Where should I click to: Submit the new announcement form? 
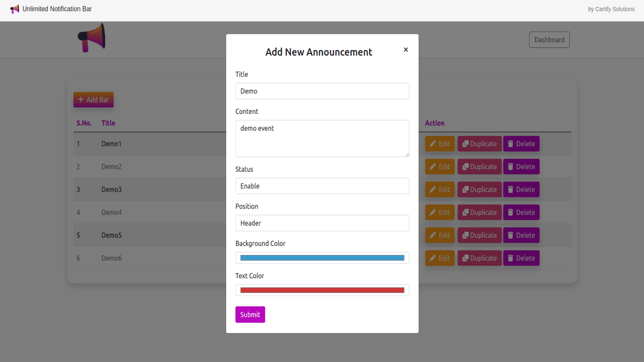click(x=250, y=314)
